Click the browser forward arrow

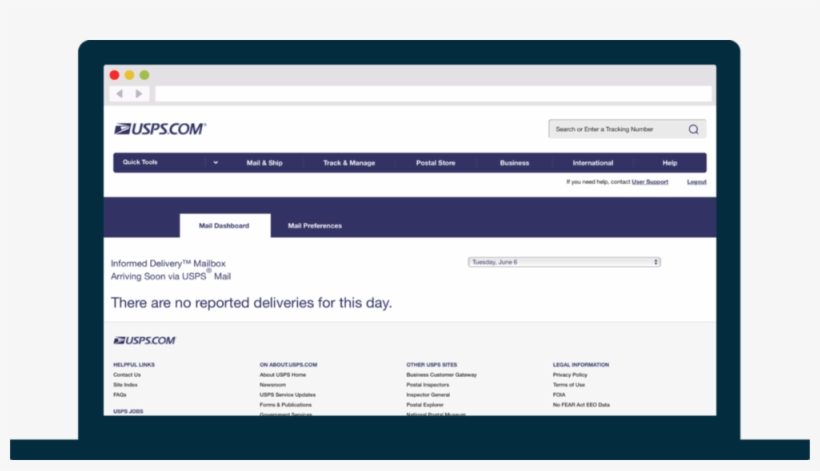point(139,94)
